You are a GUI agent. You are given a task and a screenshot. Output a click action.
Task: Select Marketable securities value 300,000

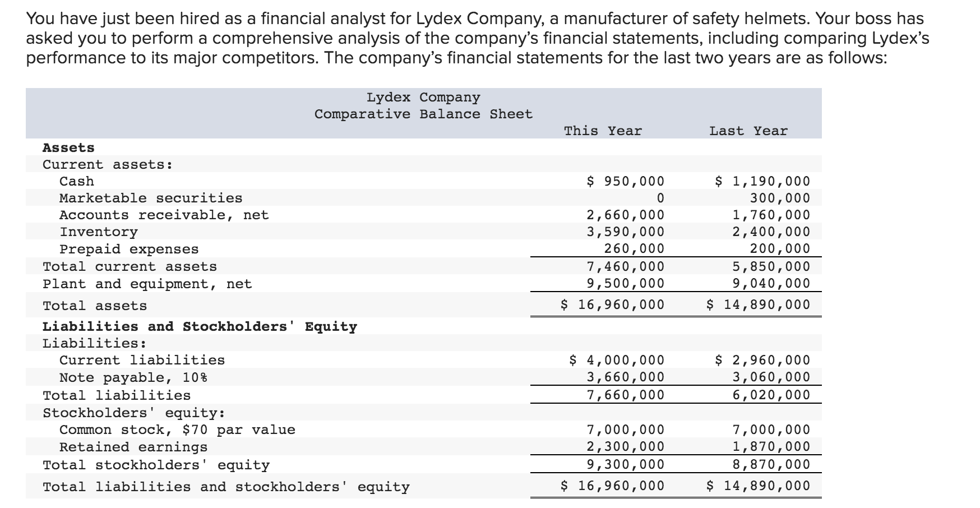click(x=780, y=198)
